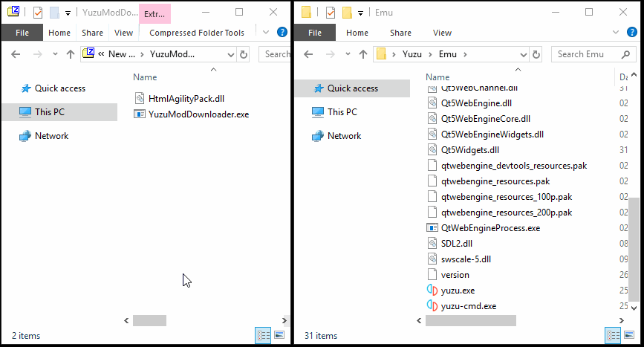Open Compressed Folder Tools tab
This screenshot has width=644, height=347.
(x=197, y=33)
